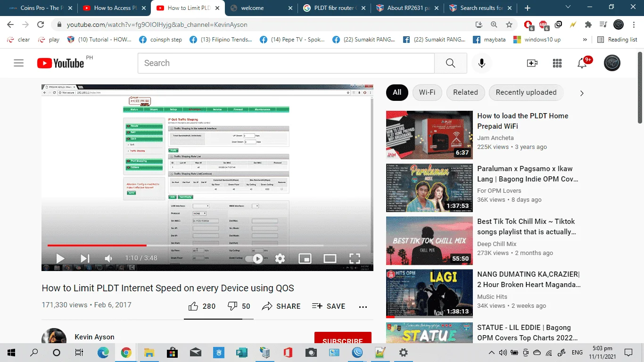Subscribe to Kevin Ayson channel
Image resolution: width=644 pixels, height=362 pixels.
(x=343, y=338)
